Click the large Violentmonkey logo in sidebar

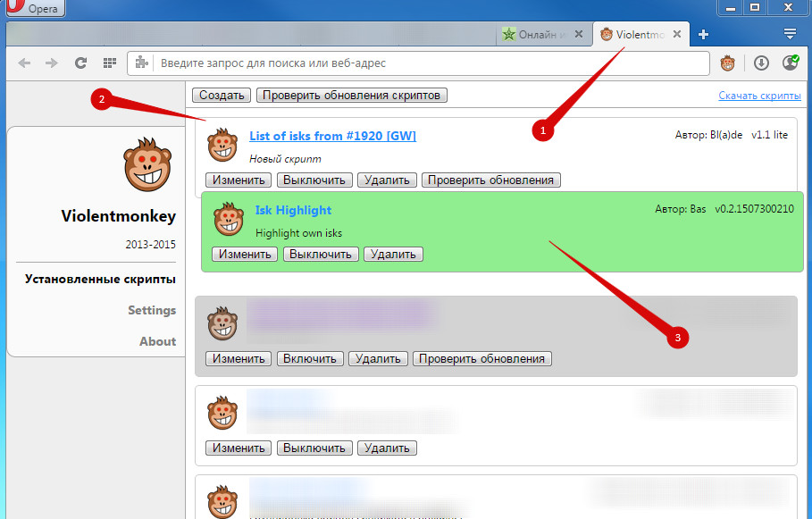147,164
